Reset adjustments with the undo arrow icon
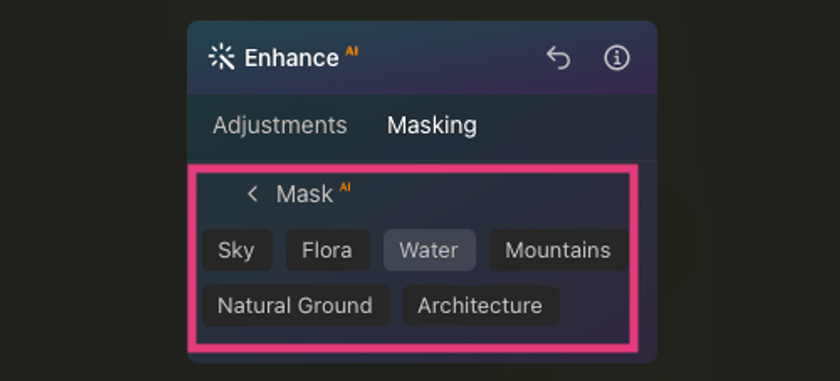The width and height of the screenshot is (840, 381). (x=558, y=57)
